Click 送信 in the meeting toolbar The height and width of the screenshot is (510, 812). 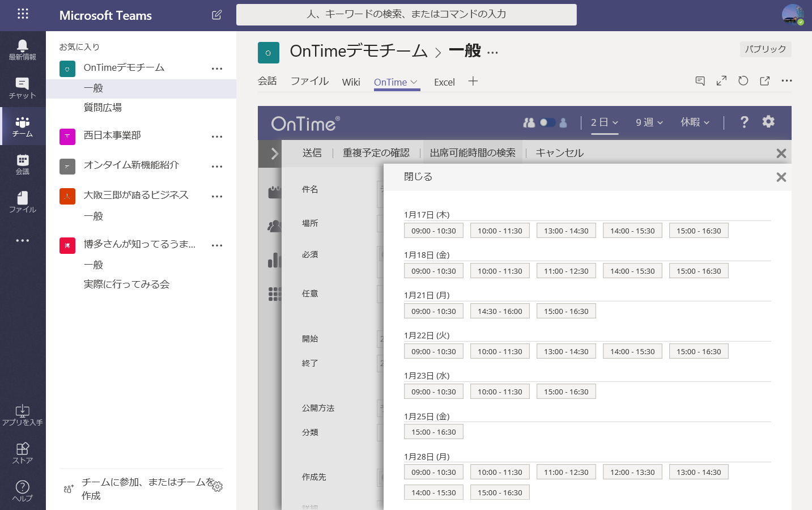point(312,153)
